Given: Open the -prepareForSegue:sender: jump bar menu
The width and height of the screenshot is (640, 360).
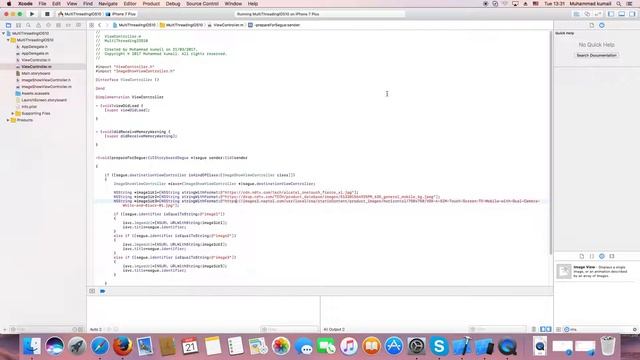Looking at the screenshot, I should 274,25.
